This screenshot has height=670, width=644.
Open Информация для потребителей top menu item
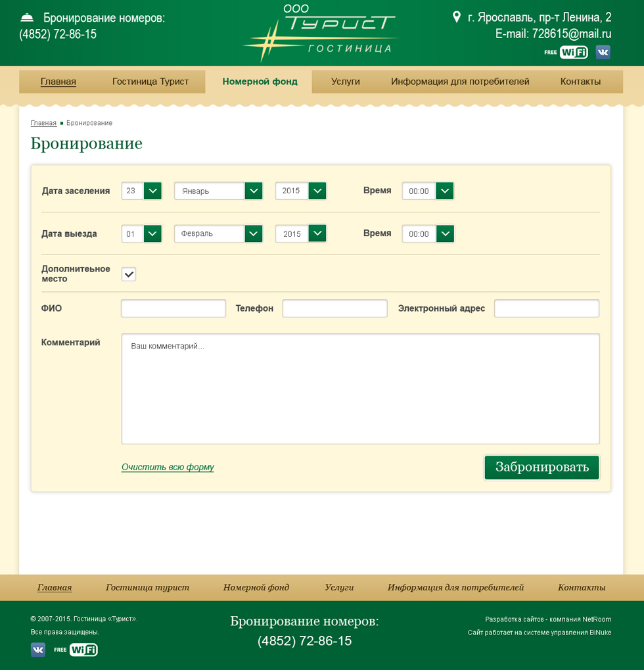[460, 82]
